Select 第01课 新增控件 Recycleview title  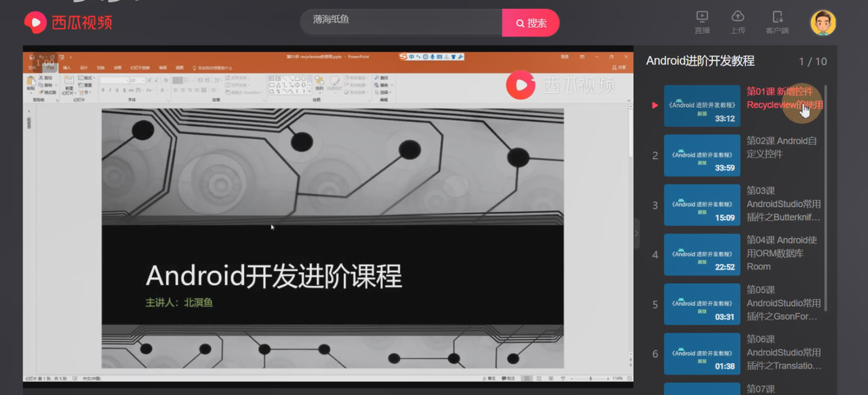click(x=785, y=98)
